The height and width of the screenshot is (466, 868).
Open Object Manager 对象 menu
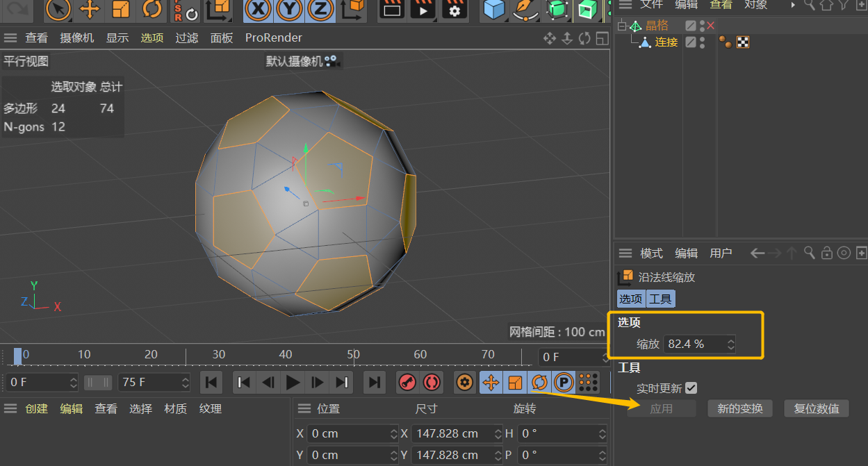(756, 5)
